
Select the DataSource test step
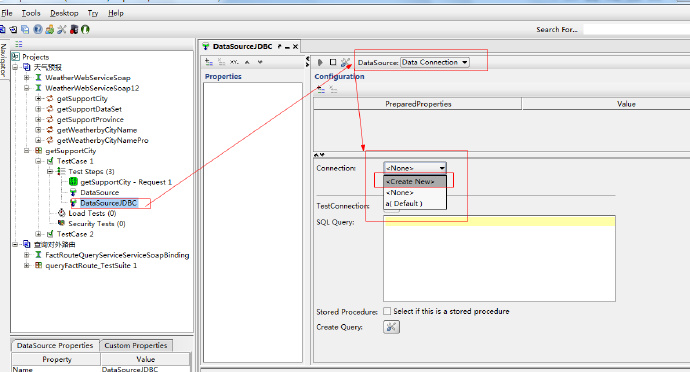tap(99, 192)
